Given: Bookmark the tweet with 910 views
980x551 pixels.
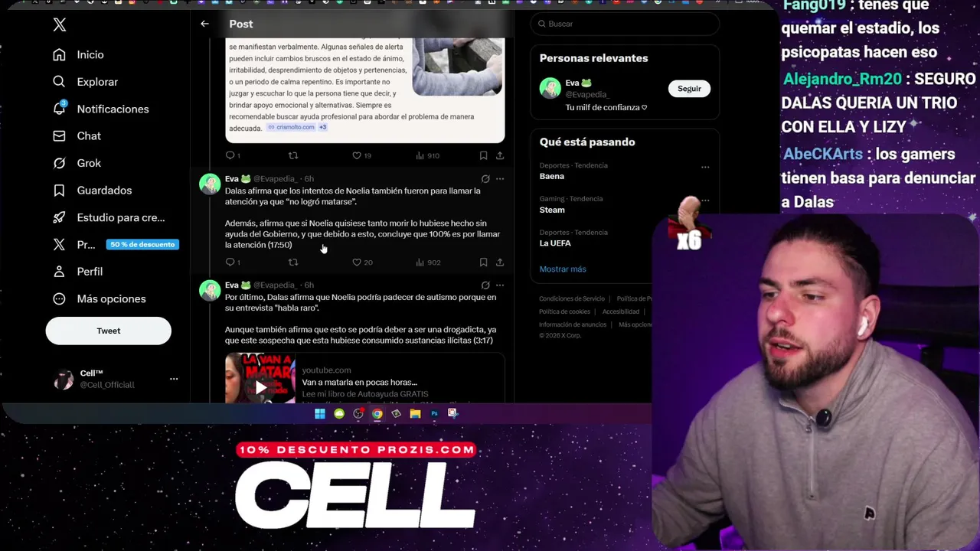Looking at the screenshot, I should [x=483, y=155].
